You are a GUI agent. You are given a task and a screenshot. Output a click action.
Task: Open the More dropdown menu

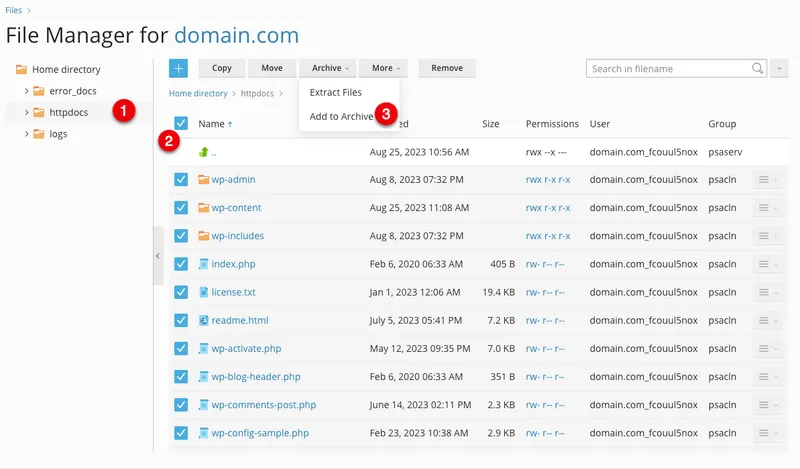[x=387, y=68]
